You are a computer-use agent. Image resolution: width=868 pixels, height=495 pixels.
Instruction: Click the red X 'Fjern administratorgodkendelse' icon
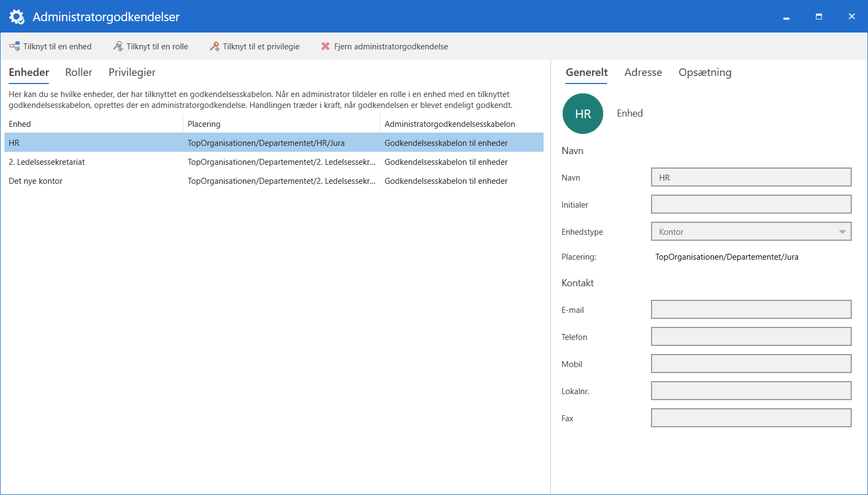[325, 47]
